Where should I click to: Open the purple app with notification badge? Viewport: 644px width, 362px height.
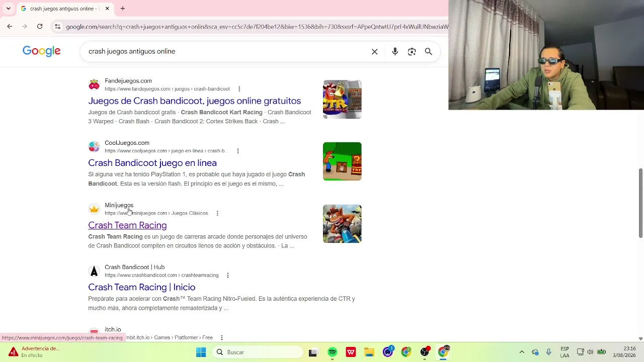tap(388, 352)
